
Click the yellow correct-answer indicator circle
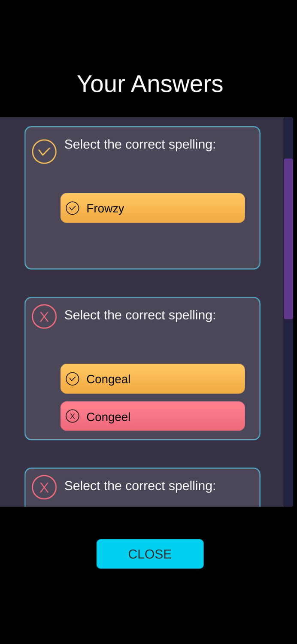[x=44, y=151]
